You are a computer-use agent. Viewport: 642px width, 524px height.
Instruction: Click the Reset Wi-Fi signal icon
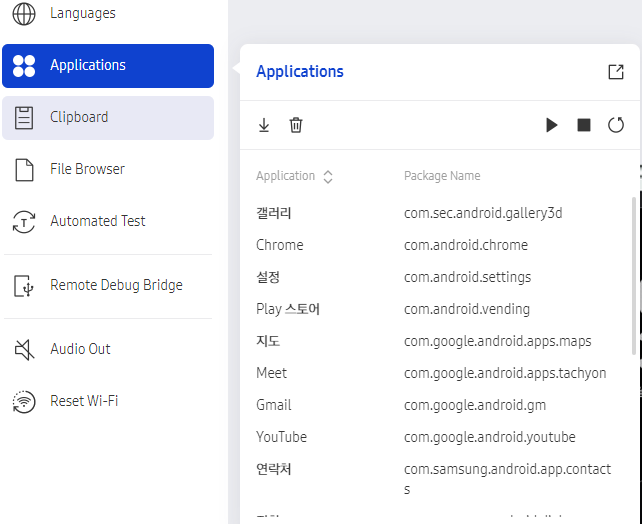(24, 402)
